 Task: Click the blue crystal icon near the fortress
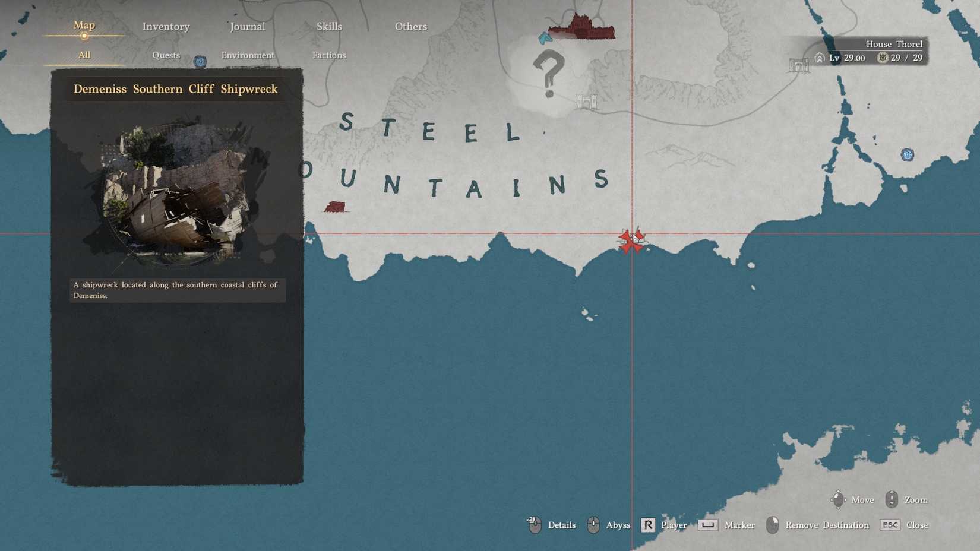tap(545, 39)
